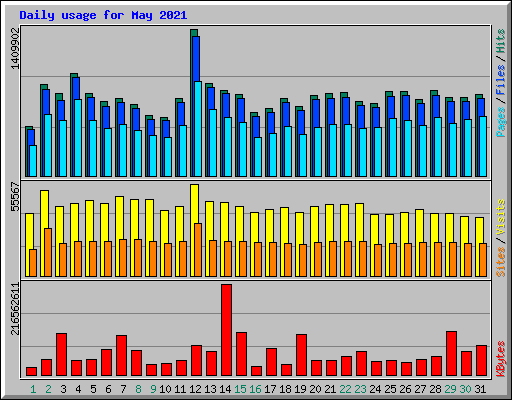Click the tallest red KBytes bar, day 14

pos(226,330)
